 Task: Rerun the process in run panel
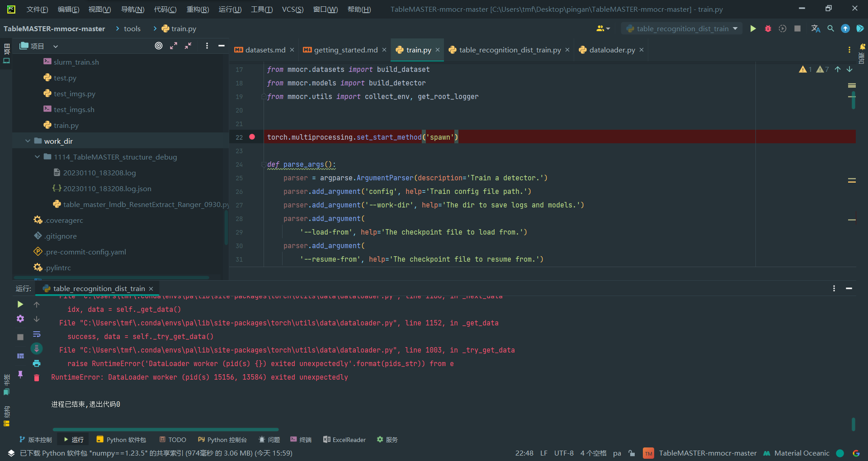pyautogui.click(x=20, y=304)
